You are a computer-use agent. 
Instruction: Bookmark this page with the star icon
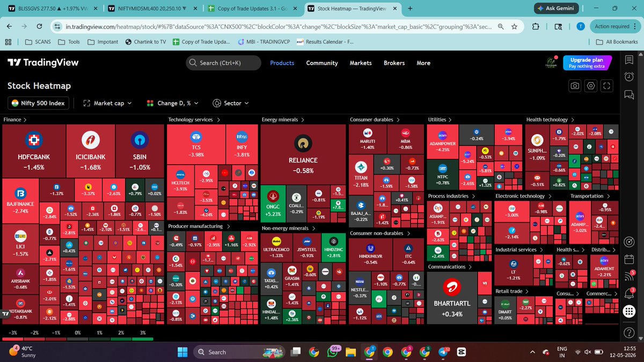[515, 26]
